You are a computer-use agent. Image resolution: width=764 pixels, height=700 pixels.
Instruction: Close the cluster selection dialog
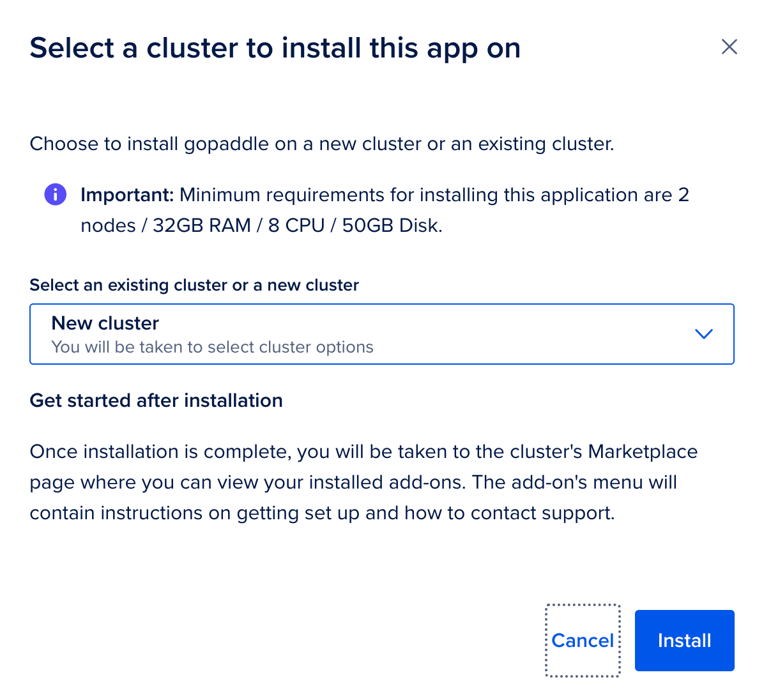729,47
